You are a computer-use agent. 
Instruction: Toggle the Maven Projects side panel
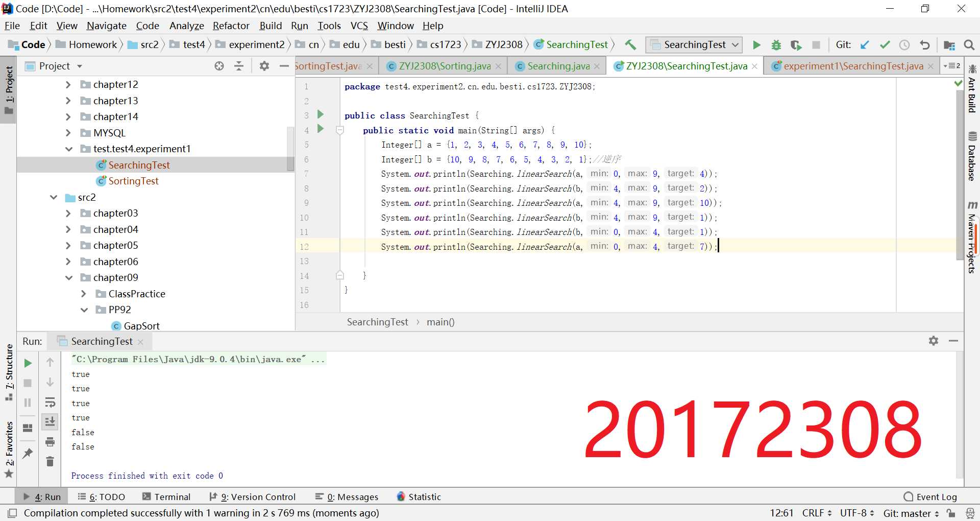[x=972, y=238]
